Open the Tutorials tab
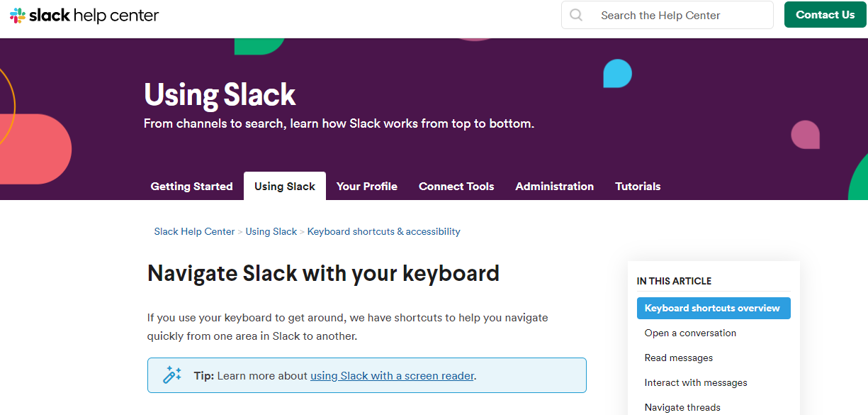868x415 pixels. coord(638,186)
